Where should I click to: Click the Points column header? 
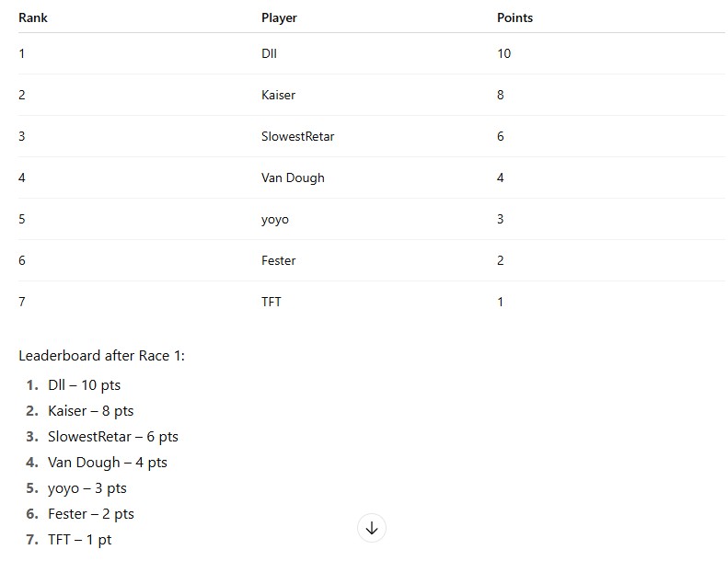pyautogui.click(x=514, y=17)
